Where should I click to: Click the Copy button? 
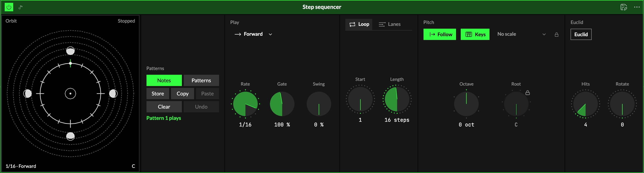(x=183, y=94)
